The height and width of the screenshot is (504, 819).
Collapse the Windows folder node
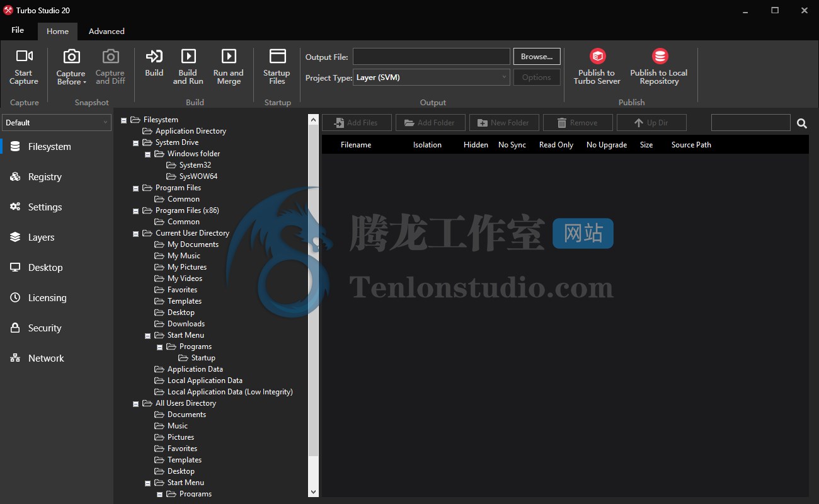pos(148,154)
